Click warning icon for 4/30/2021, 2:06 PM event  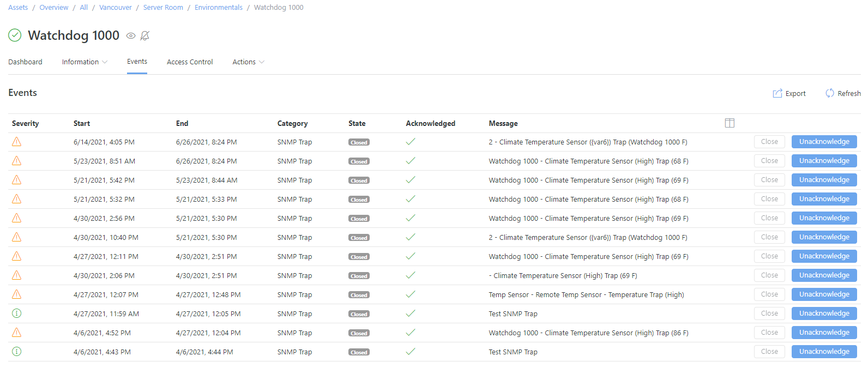coord(17,275)
